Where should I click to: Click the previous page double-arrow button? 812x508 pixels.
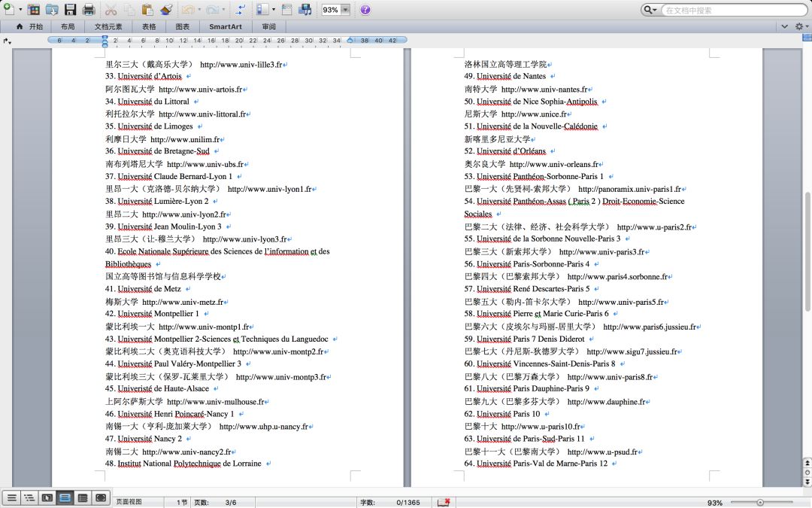pos(807,463)
